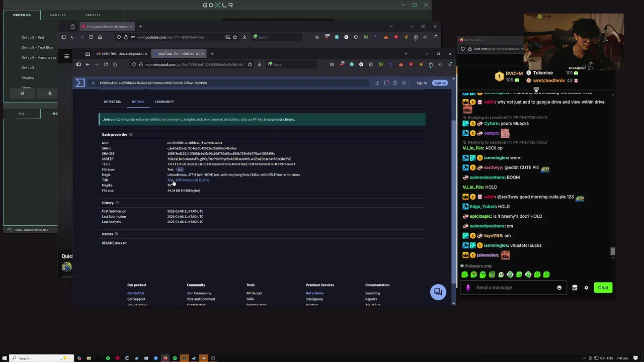This screenshot has height=362, width=644.
Task: Click the README.docx.txt file name
Action: point(114,243)
